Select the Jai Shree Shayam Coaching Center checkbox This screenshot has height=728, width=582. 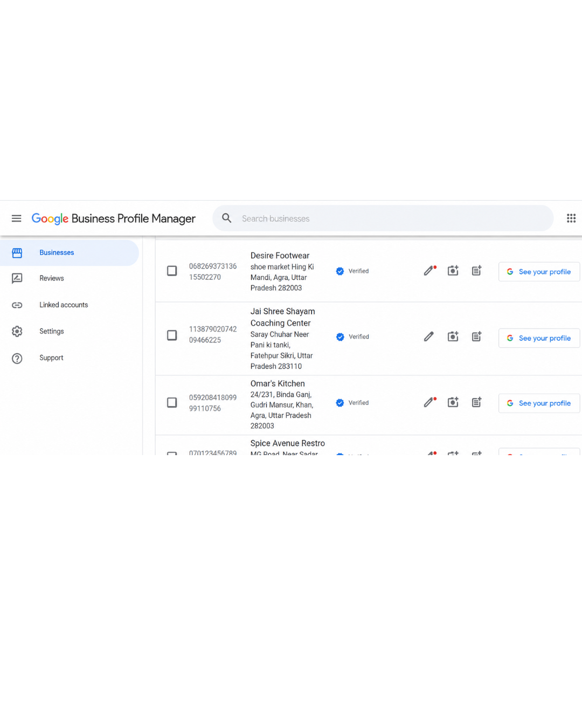click(x=172, y=335)
